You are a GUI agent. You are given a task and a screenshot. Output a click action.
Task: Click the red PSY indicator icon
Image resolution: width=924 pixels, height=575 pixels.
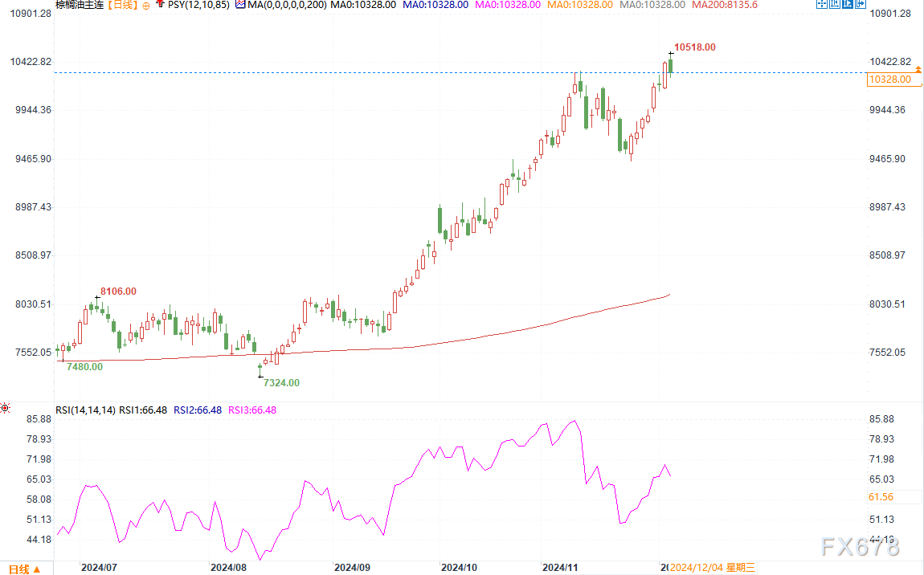click(161, 5)
